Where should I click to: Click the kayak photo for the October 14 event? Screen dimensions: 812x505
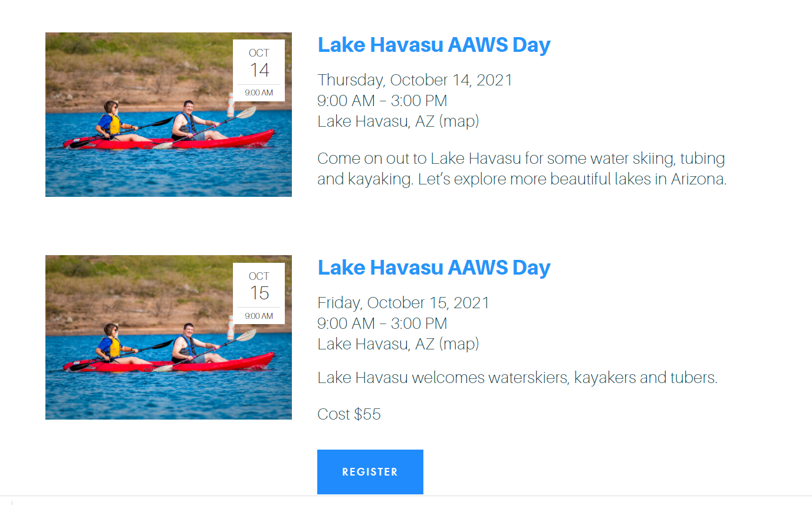tap(169, 114)
